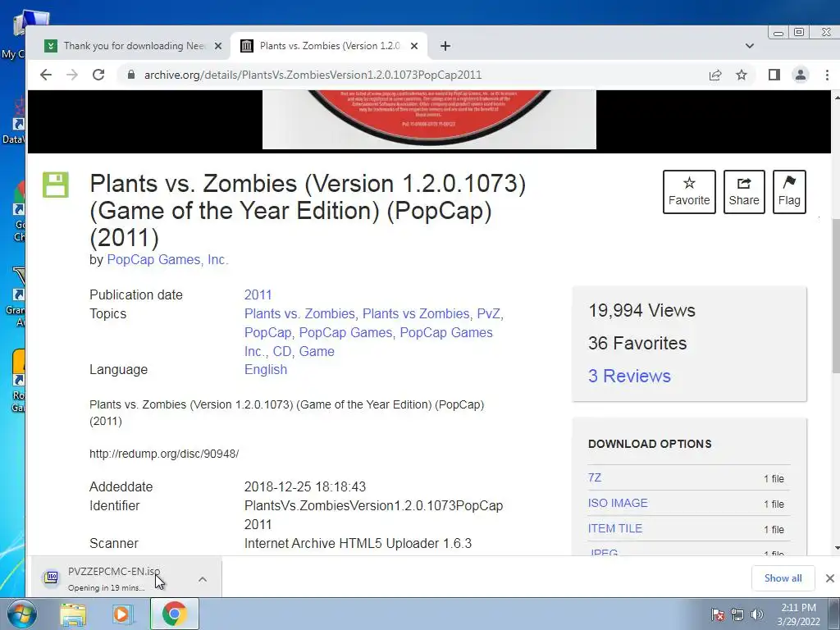Open the English language link

point(266,370)
